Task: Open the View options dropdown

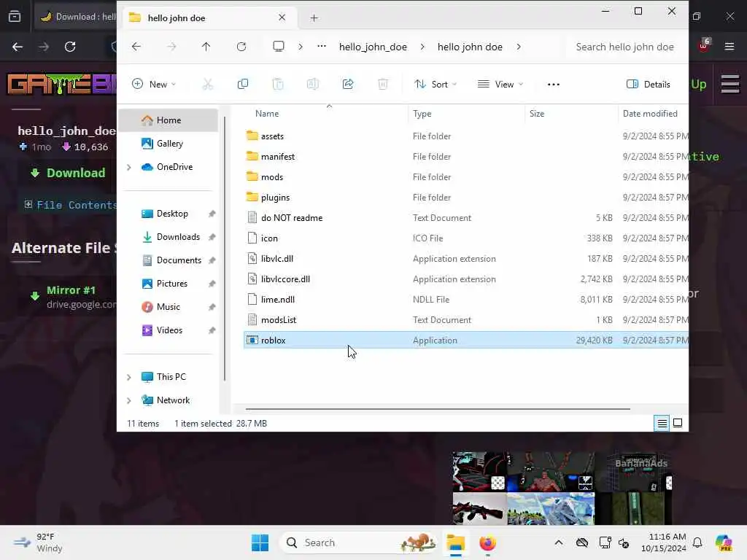Action: (x=500, y=85)
